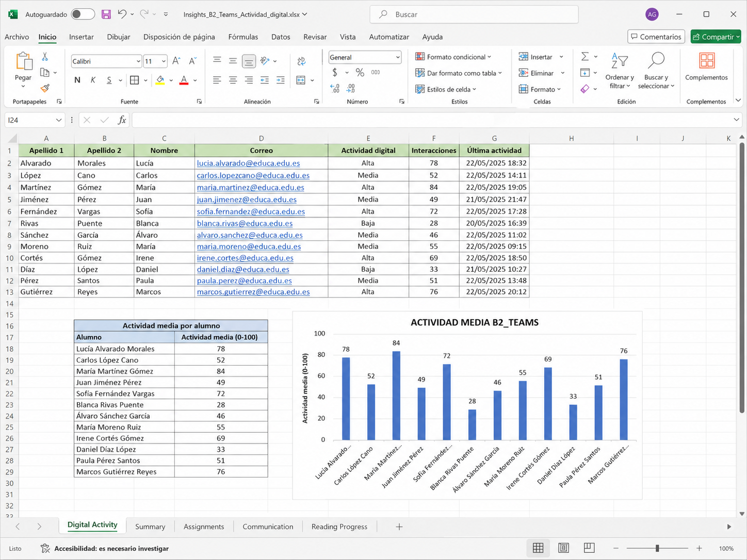Image resolution: width=747 pixels, height=560 pixels.
Task: Open the Archivo menu
Action: point(17,37)
